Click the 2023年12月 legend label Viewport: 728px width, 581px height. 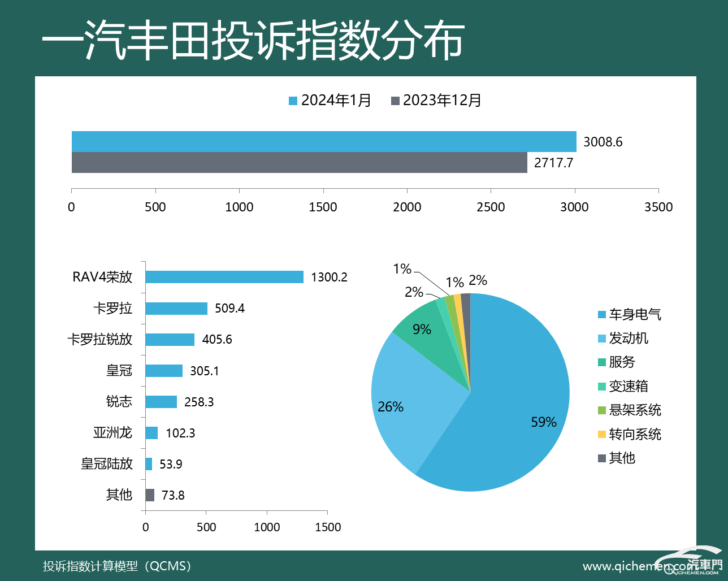point(442,101)
